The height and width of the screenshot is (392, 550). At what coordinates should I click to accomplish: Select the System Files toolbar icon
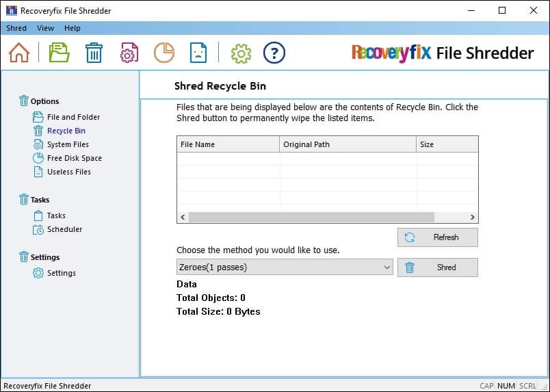[129, 53]
